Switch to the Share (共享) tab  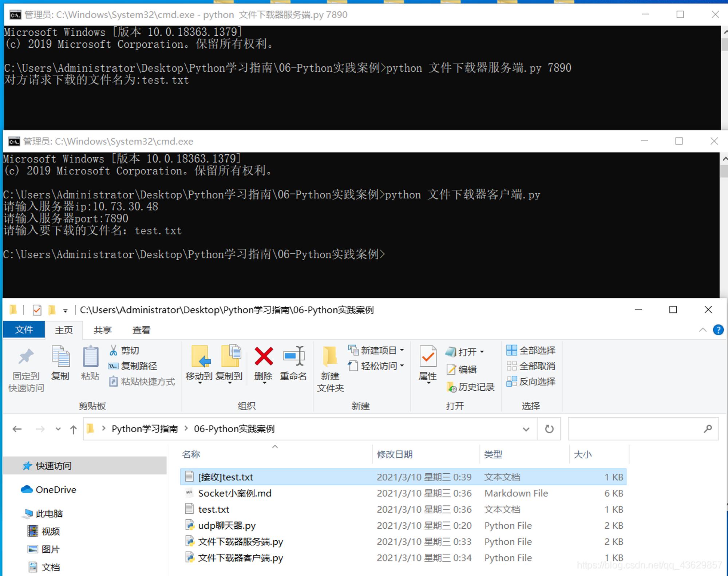pos(102,330)
